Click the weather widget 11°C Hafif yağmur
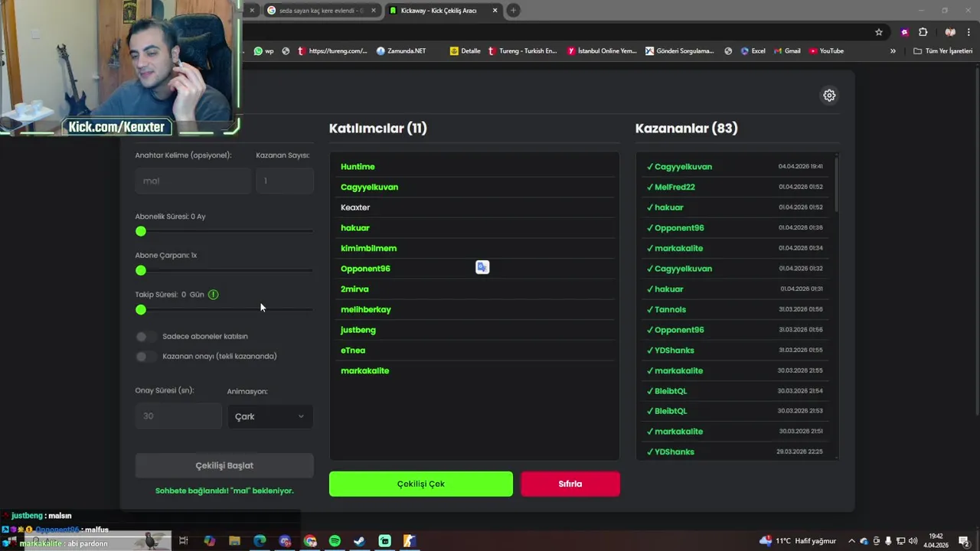 798,541
